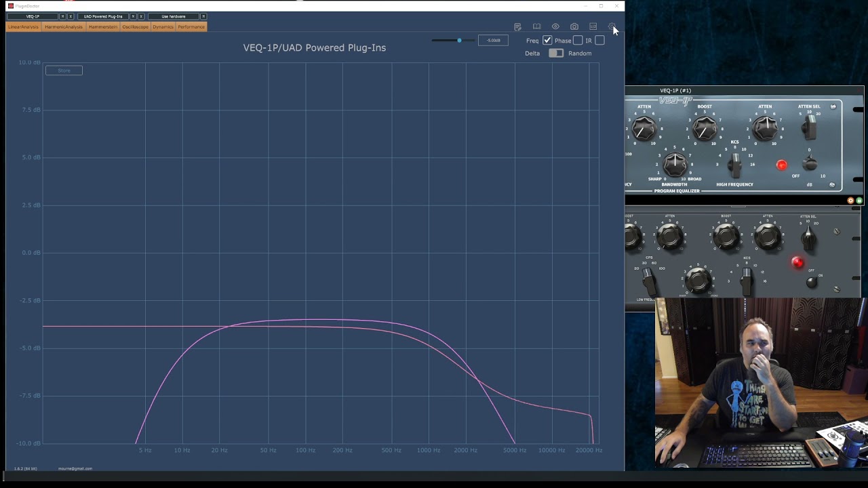Switch to the Dynamics tab

click(x=163, y=26)
